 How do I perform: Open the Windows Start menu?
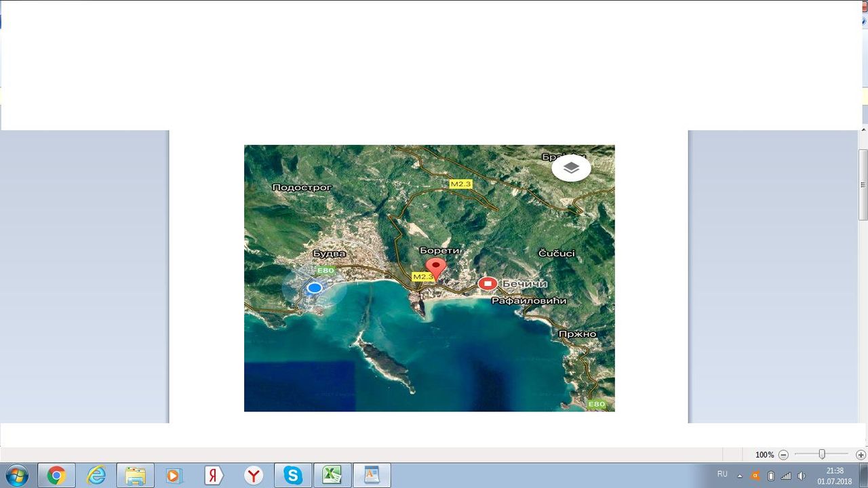pos(16,475)
